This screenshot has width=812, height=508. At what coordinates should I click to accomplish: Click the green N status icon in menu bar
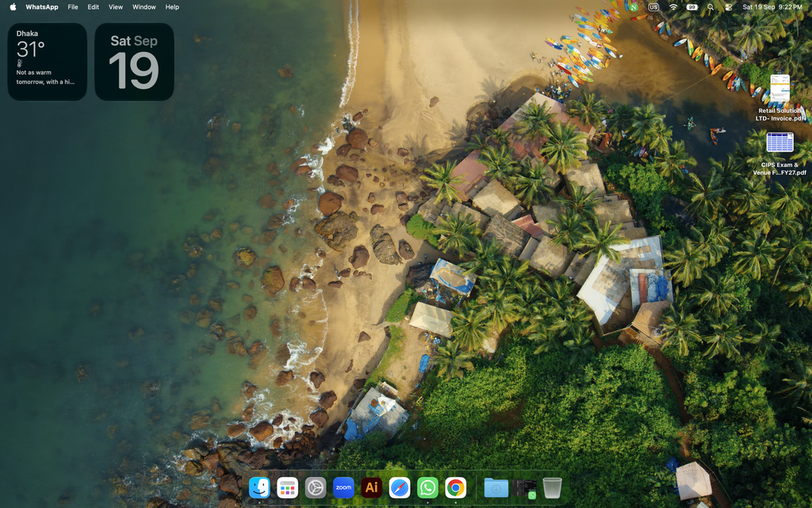pyautogui.click(x=634, y=6)
